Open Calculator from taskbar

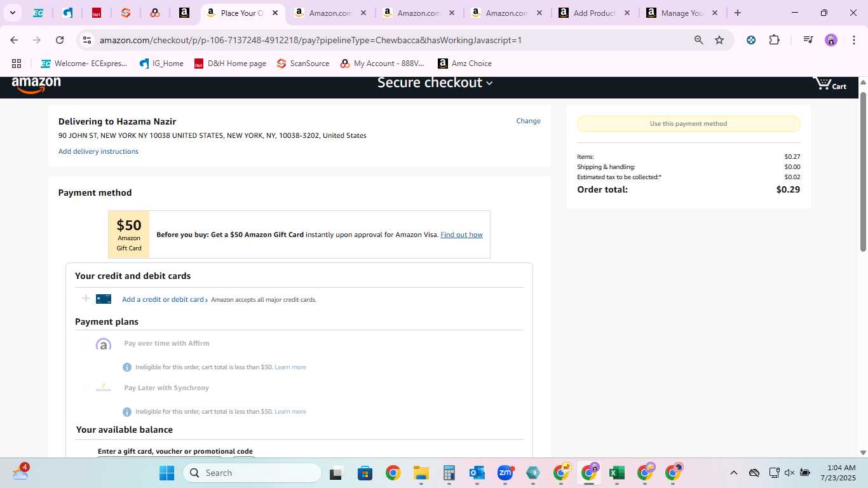[449, 473]
